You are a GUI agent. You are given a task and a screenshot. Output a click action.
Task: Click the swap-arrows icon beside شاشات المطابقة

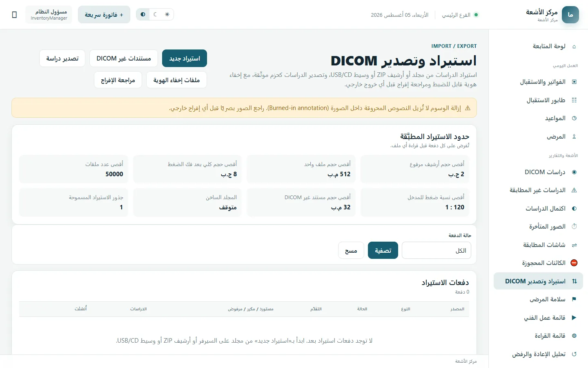click(x=574, y=245)
